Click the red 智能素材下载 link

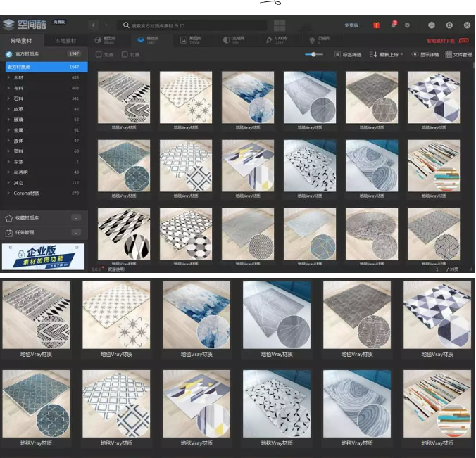pyautogui.click(x=441, y=41)
